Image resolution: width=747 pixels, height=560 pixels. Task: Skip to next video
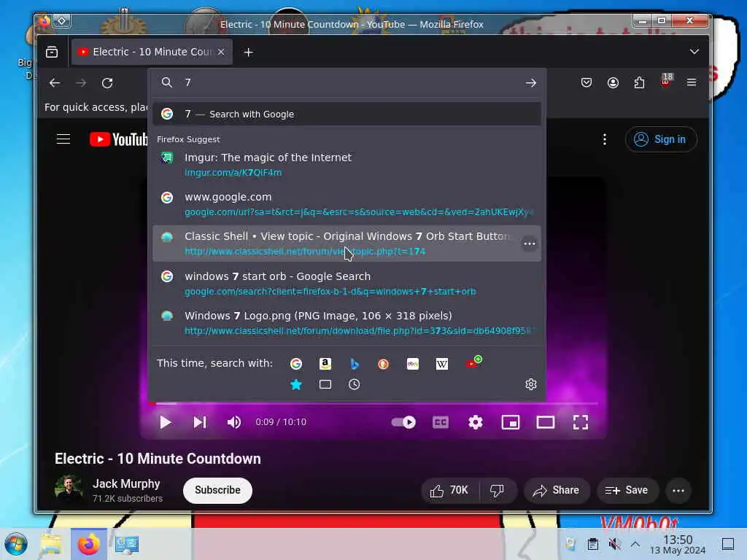click(x=200, y=422)
